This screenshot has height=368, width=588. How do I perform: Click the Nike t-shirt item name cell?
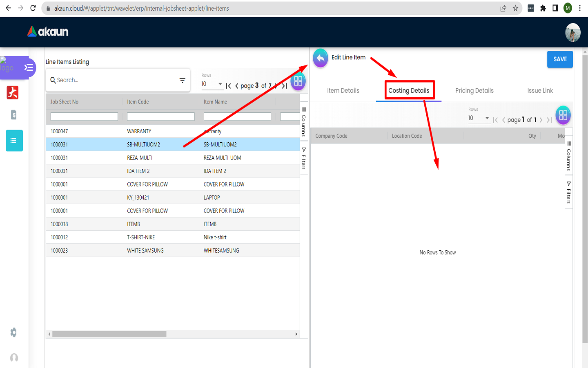[215, 237]
